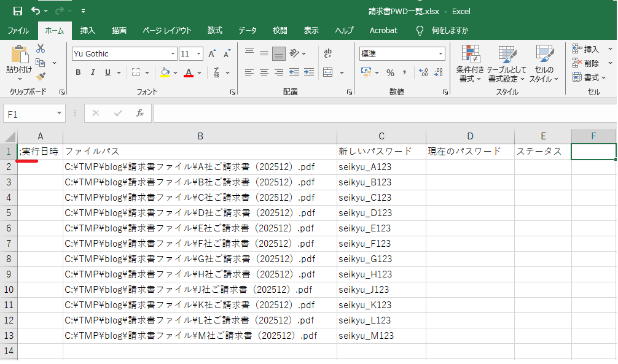Switch to the 数式 ribbon tab
618x364 pixels.
pos(214,30)
